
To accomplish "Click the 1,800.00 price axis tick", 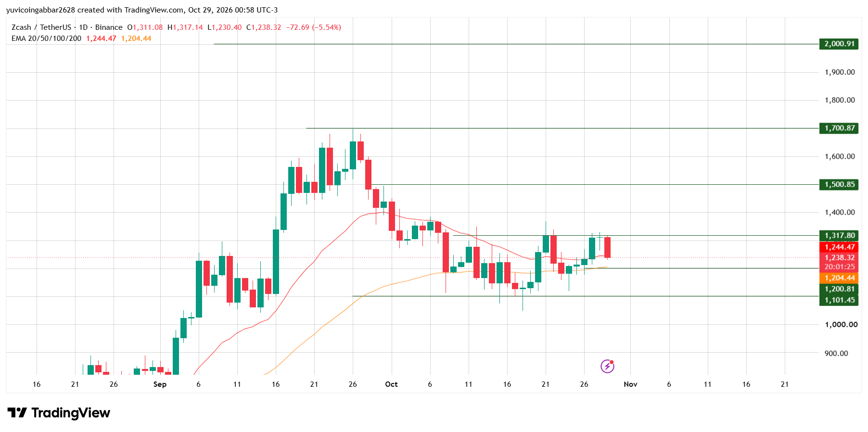I will pyautogui.click(x=840, y=100).
